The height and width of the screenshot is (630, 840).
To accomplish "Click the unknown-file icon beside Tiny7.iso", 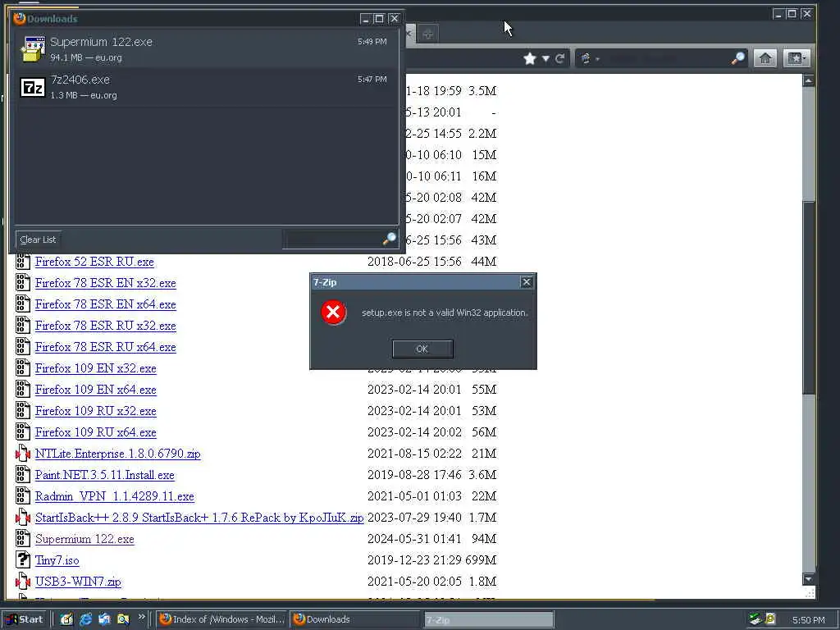I will [x=22, y=560].
